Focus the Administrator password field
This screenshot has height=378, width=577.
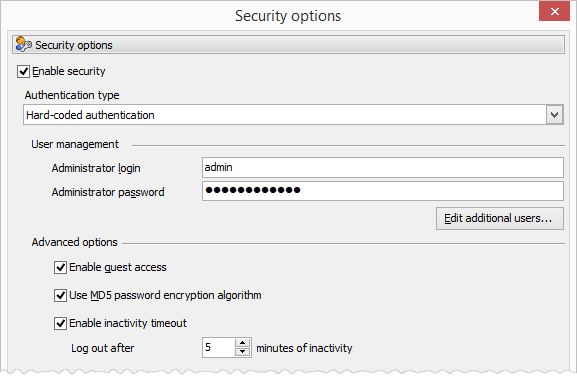point(383,191)
